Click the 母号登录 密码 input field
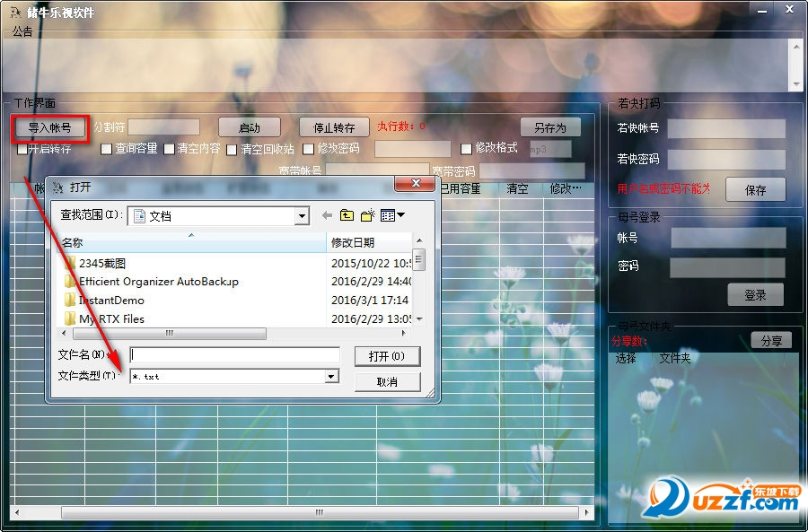 [x=727, y=268]
